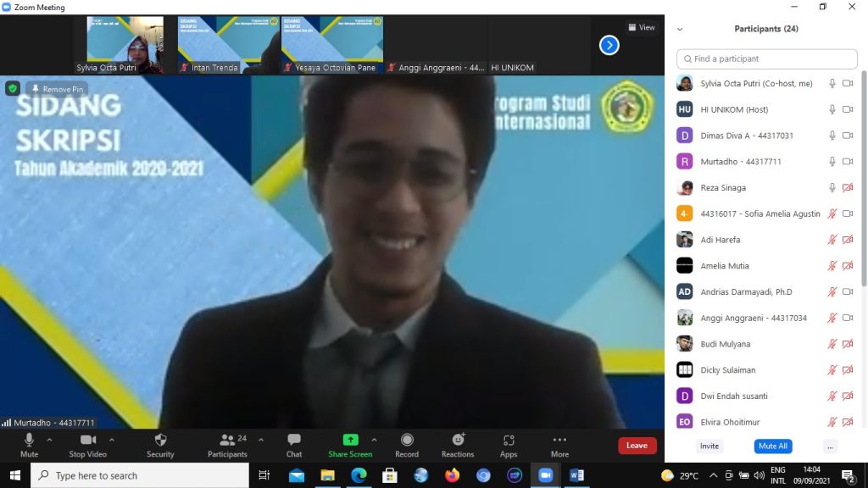Open the Security shield menu
The width and height of the screenshot is (868, 488).
160,446
